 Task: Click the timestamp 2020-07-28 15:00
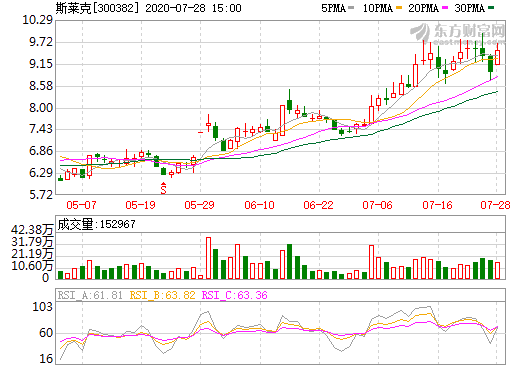pyautogui.click(x=193, y=8)
